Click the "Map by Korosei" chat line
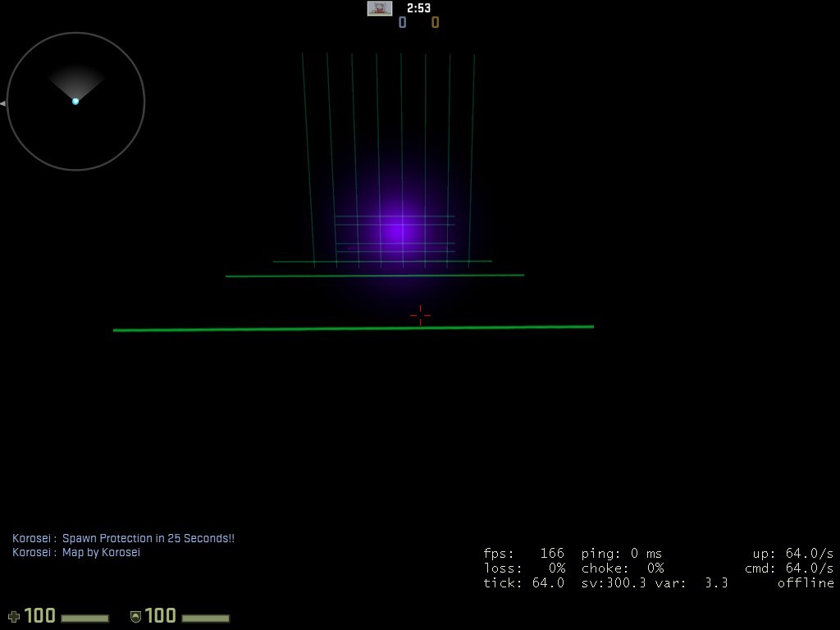 [x=101, y=552]
